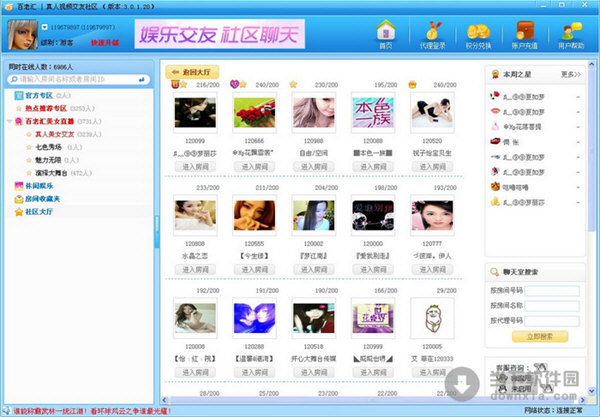Click the red 快速升级 link
The height and width of the screenshot is (417, 600).
click(x=105, y=42)
